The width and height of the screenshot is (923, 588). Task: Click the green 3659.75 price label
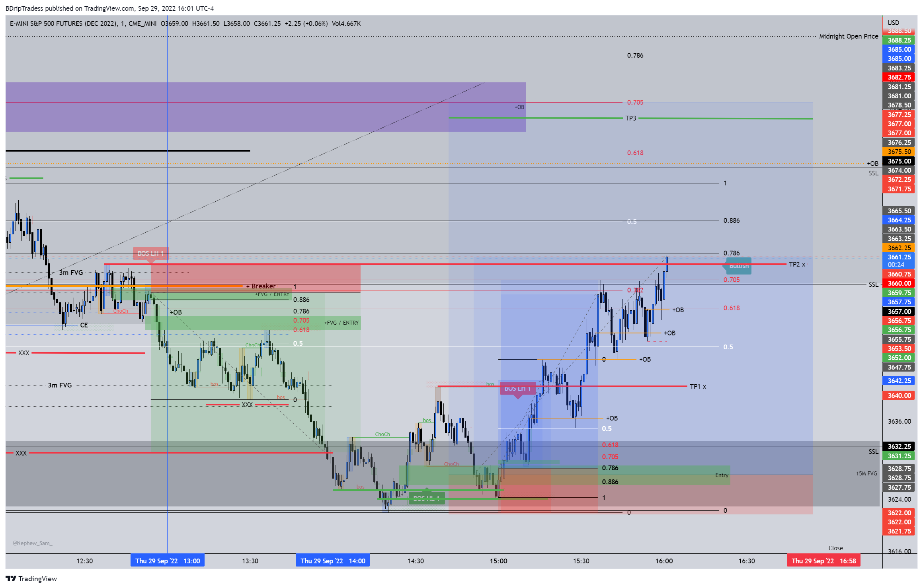pos(899,293)
